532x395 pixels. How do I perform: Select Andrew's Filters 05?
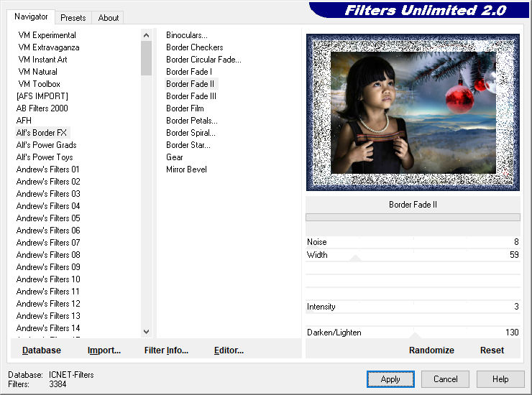48,218
